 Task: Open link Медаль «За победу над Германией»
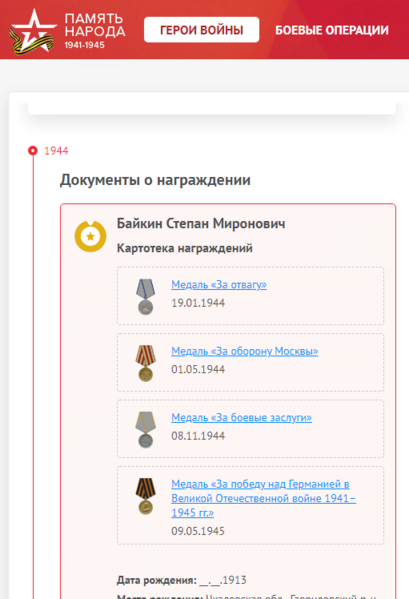point(264,498)
